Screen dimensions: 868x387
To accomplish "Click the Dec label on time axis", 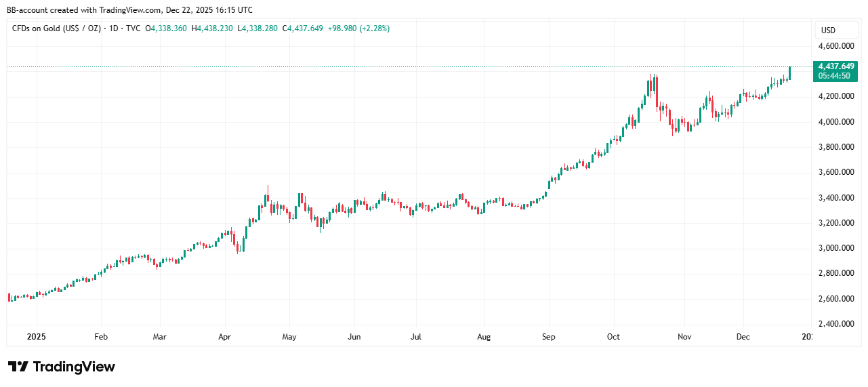I will tap(743, 336).
